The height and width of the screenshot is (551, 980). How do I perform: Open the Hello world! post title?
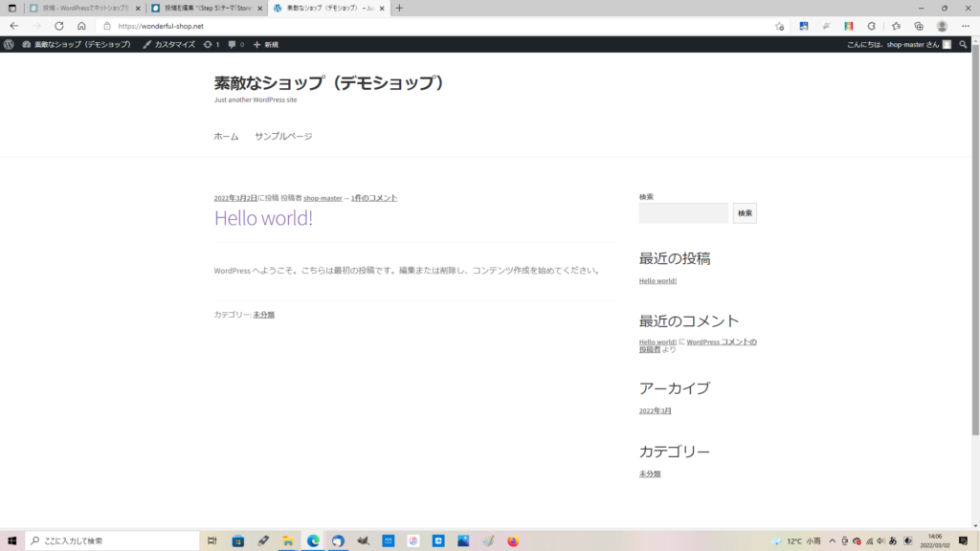pos(263,218)
